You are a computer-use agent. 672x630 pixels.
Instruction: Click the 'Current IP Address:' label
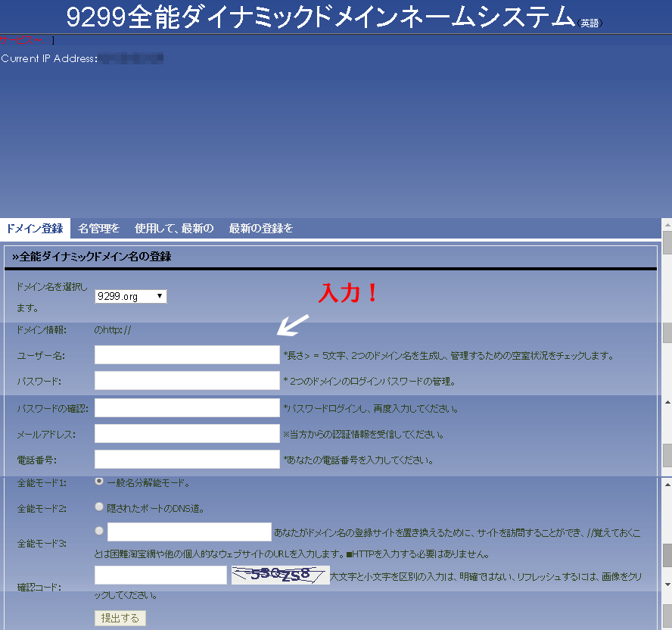[x=49, y=58]
